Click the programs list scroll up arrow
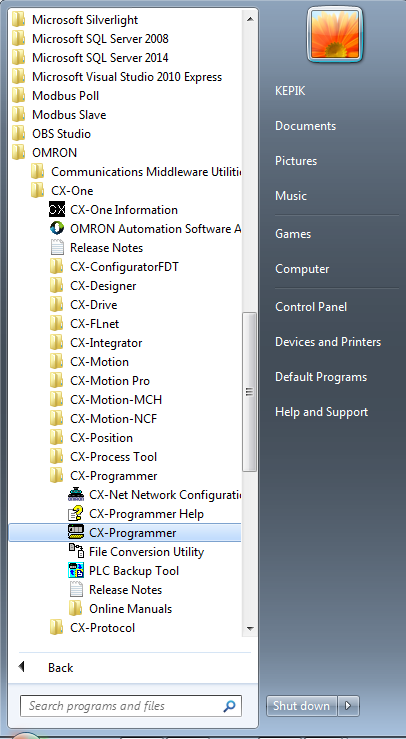Image resolution: width=406 pixels, height=739 pixels. tap(250, 19)
